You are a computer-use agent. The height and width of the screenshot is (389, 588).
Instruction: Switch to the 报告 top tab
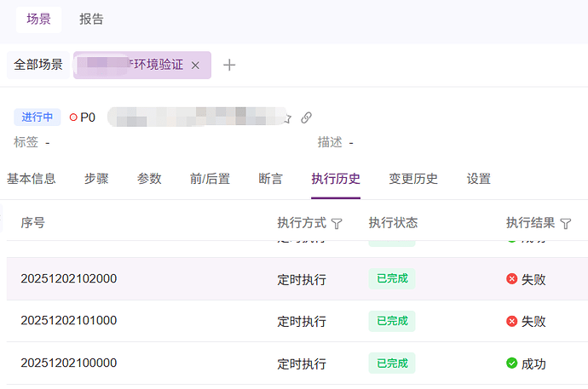tap(92, 19)
